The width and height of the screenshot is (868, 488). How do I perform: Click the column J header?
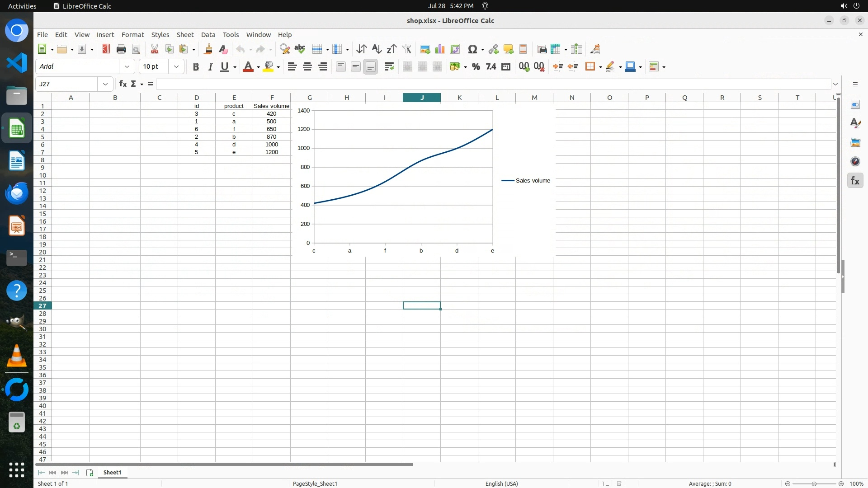[x=422, y=98]
